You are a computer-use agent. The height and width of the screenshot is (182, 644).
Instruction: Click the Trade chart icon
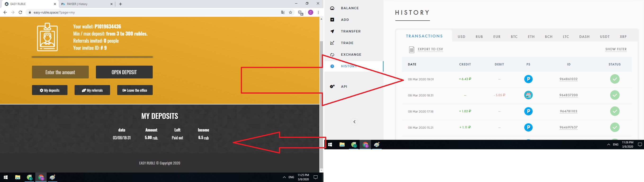coord(332,43)
